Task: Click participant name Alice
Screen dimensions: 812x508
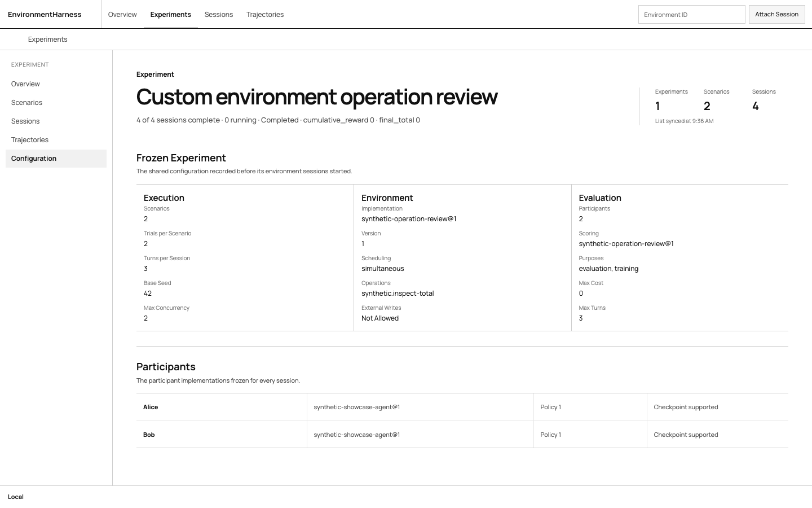Action: (151, 407)
